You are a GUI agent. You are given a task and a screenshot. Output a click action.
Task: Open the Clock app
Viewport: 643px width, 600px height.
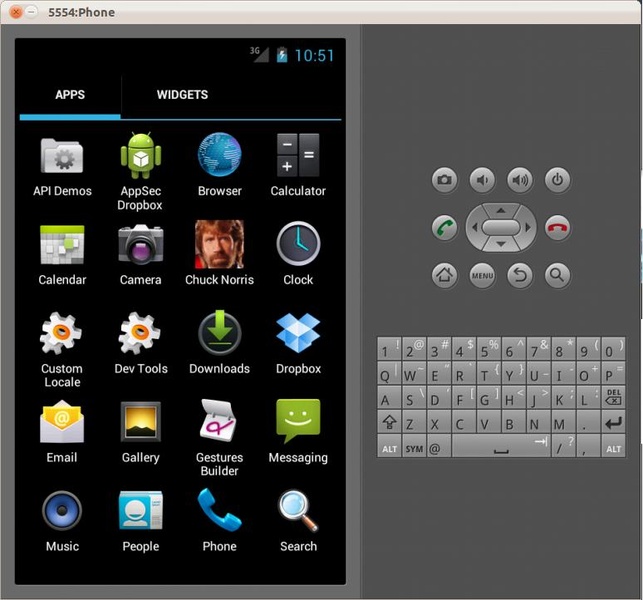(298, 254)
